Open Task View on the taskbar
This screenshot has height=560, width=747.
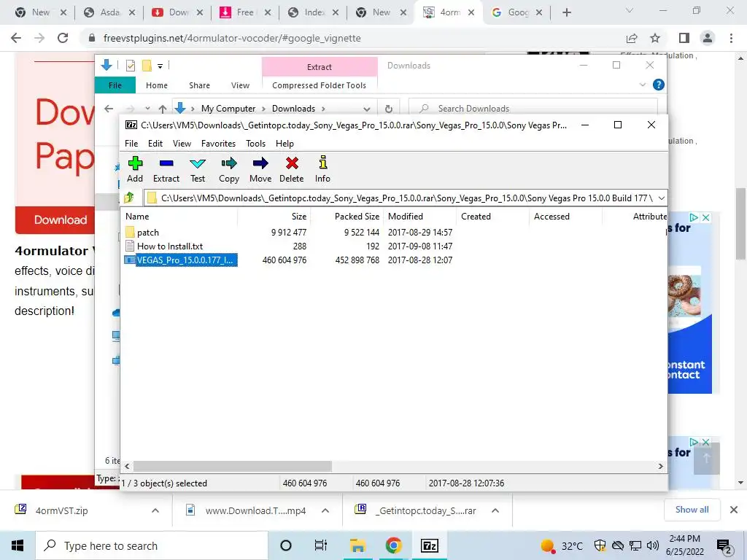[x=321, y=545]
